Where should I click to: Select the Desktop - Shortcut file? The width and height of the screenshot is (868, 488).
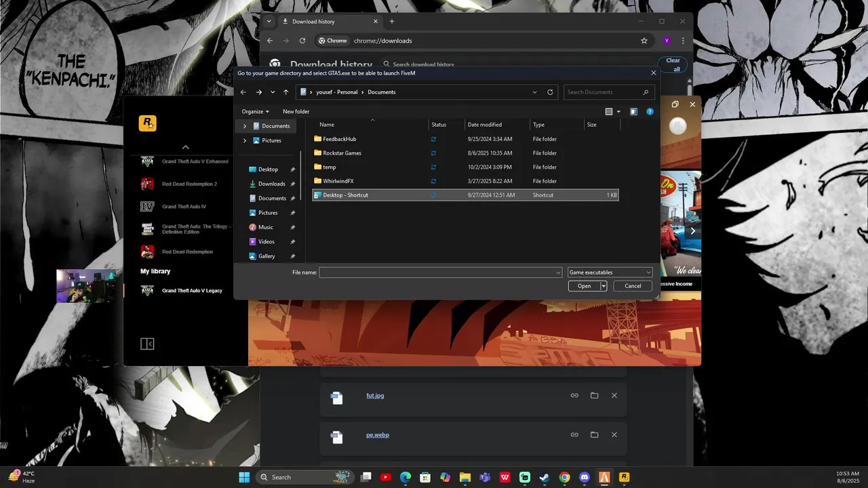(465, 195)
